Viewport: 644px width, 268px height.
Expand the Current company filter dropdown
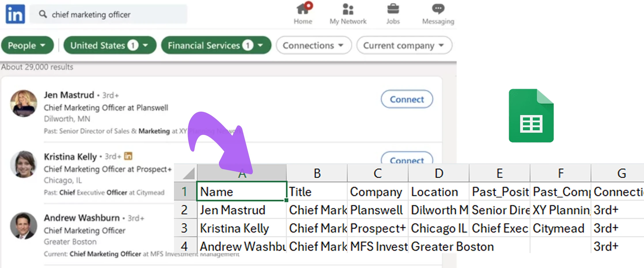tap(404, 45)
